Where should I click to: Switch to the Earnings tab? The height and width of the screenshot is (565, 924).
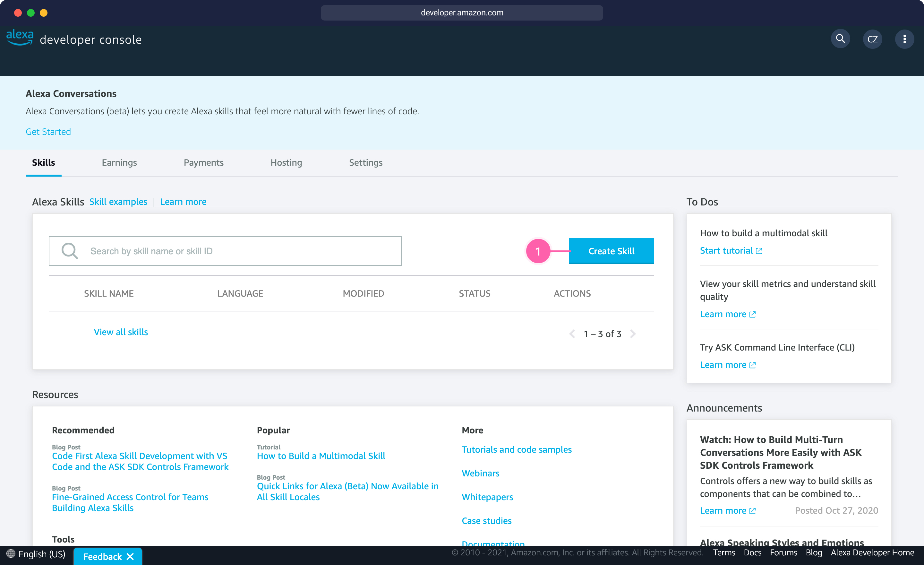click(x=119, y=162)
